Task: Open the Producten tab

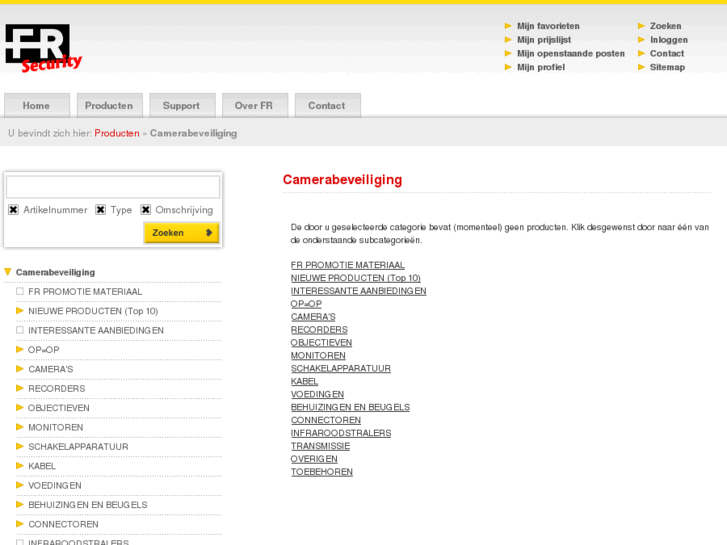Action: (109, 106)
